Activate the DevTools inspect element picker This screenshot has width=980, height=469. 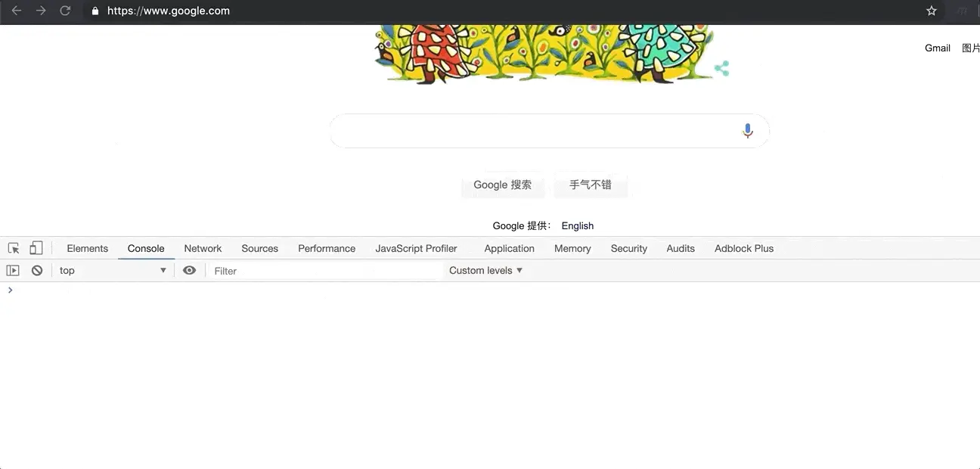pyautogui.click(x=14, y=248)
